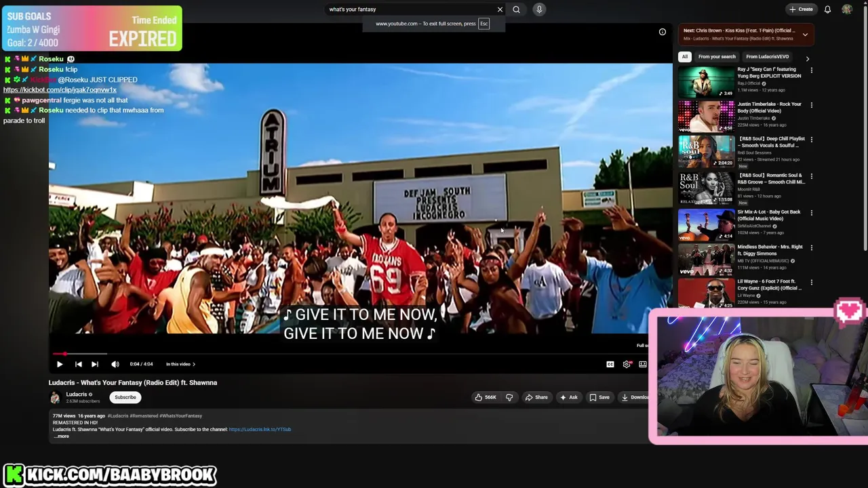Open Deep Chill Playlist thumbnail

coord(706,151)
